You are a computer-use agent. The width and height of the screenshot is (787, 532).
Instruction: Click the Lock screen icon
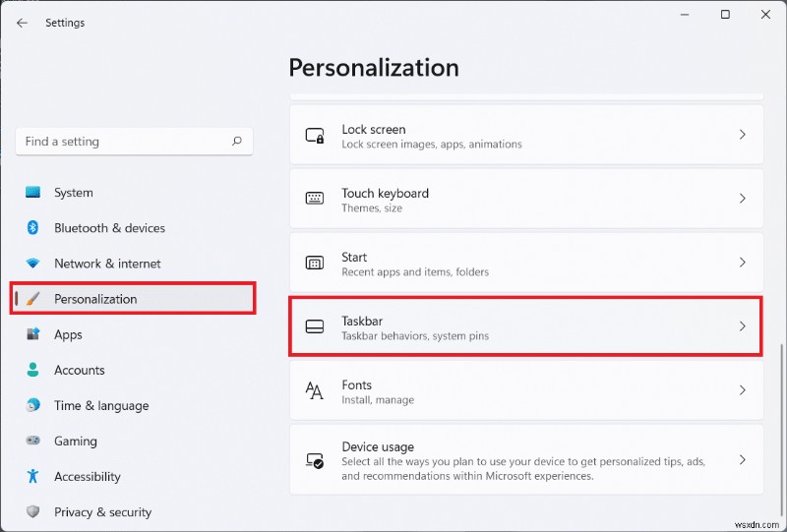[x=315, y=136]
